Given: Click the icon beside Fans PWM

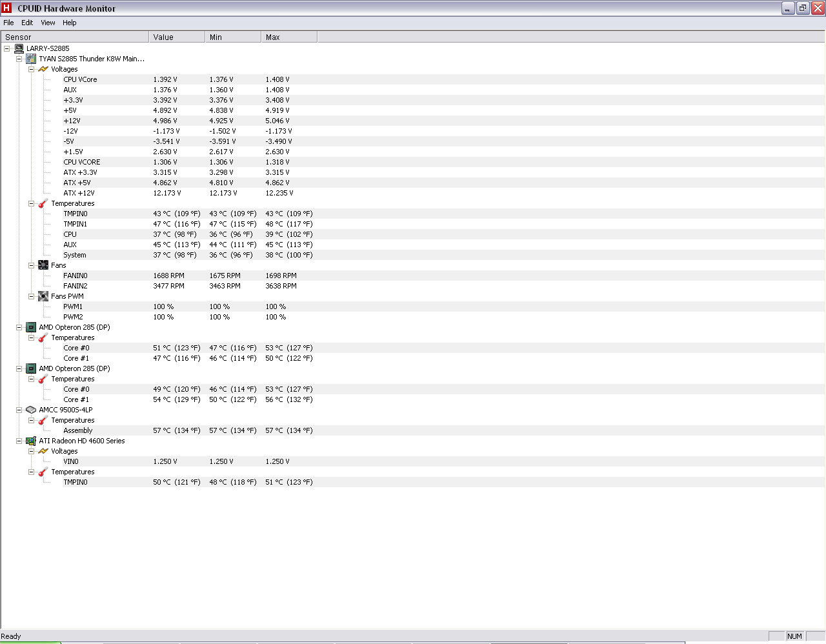Looking at the screenshot, I should click(43, 296).
